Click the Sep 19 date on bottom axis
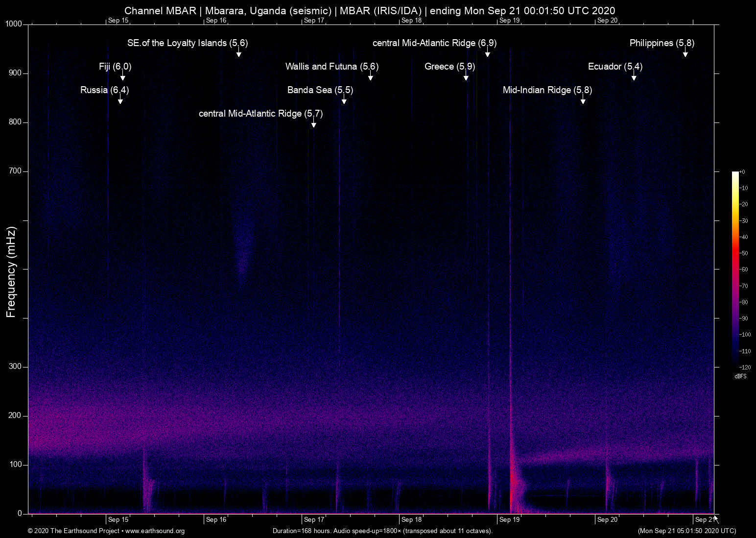 509,520
